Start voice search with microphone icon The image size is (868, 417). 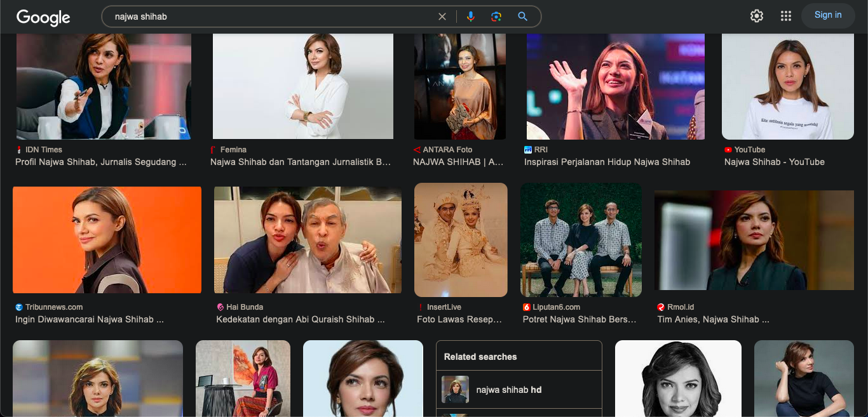click(x=470, y=17)
